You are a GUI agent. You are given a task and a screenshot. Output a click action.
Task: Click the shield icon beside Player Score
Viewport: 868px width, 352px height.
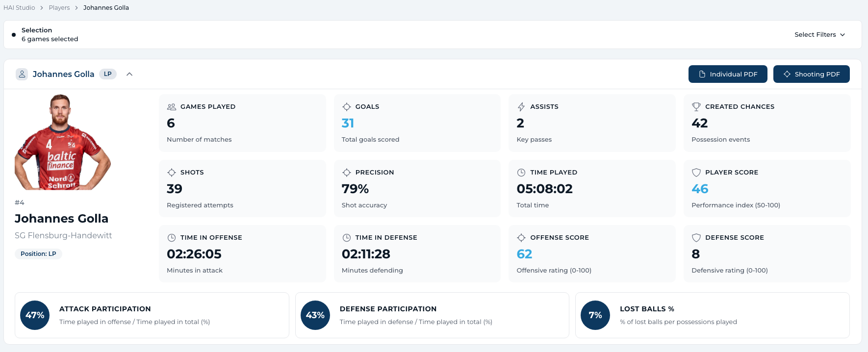696,173
